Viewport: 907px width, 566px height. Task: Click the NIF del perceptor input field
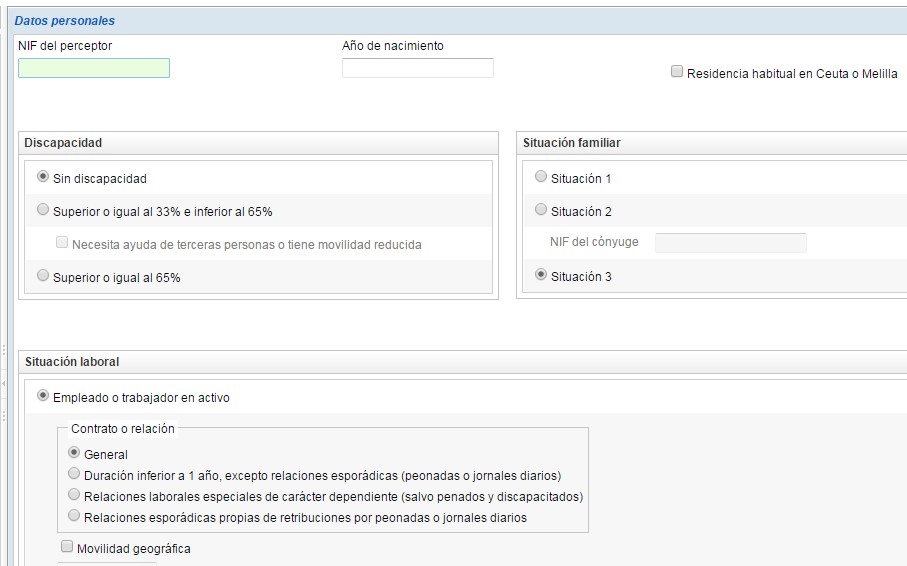tap(94, 68)
